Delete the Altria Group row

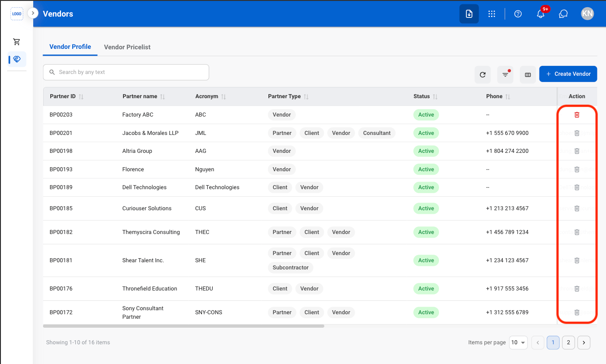[x=577, y=151]
